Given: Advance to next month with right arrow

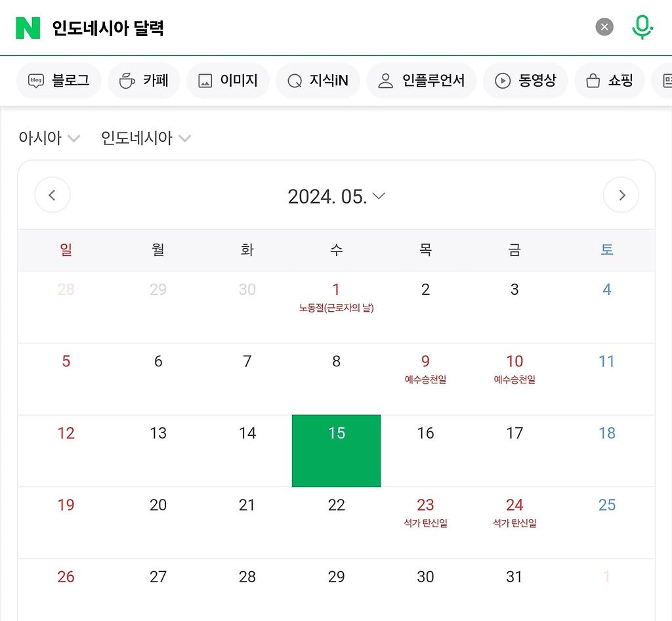Looking at the screenshot, I should click(x=621, y=195).
